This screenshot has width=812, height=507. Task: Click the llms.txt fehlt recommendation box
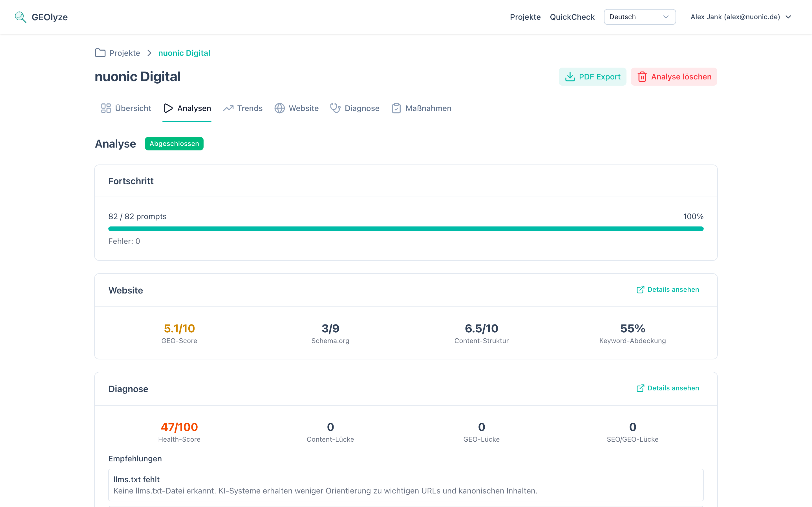(x=406, y=485)
